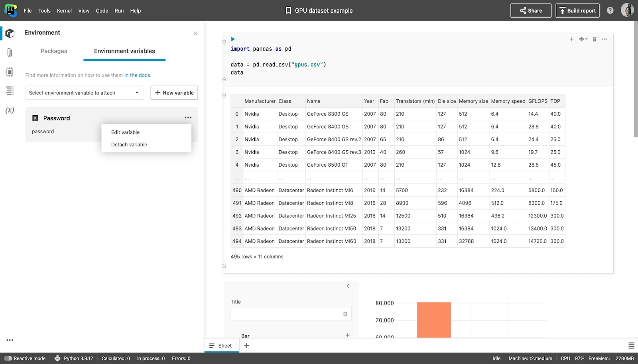Open the Attached files paperclip icon
The image size is (638, 364).
pyautogui.click(x=10, y=53)
